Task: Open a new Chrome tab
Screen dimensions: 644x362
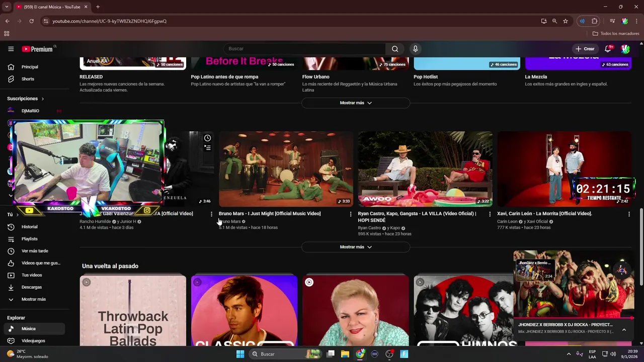Action: [98, 7]
